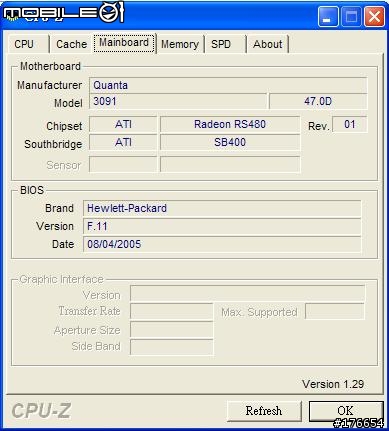Screen dimensions: 389x431
Task: Click the OK button
Action: (x=346, y=411)
